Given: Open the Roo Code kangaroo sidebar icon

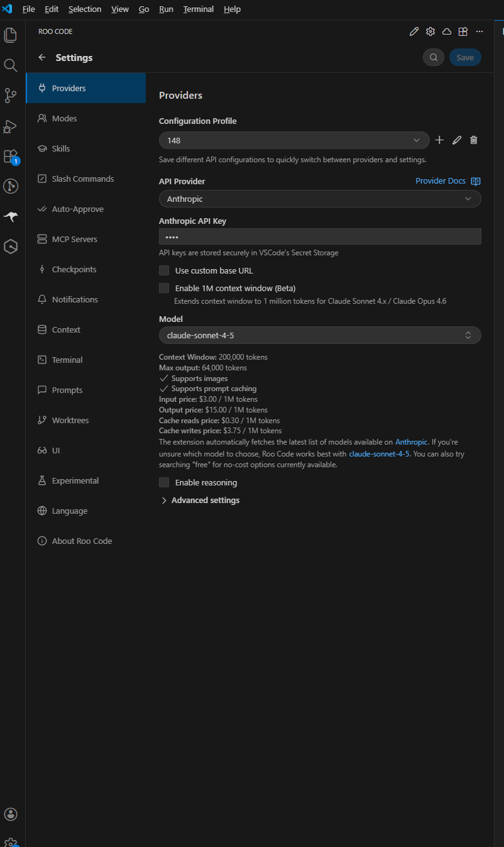Looking at the screenshot, I should 11,217.
